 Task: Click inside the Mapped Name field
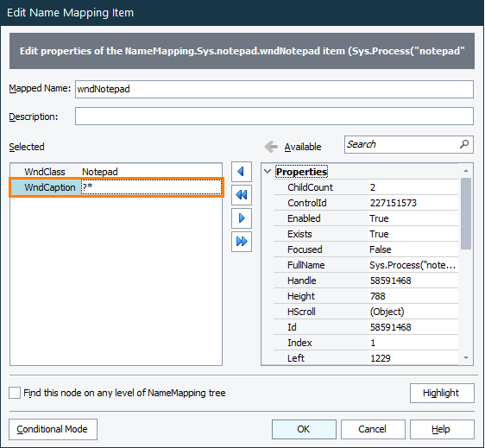[x=274, y=90]
